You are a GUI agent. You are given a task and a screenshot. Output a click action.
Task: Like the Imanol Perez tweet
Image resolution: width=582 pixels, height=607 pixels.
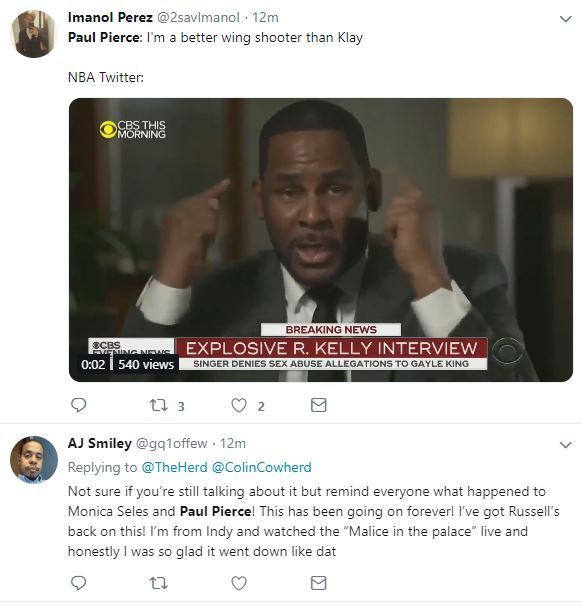(239, 406)
